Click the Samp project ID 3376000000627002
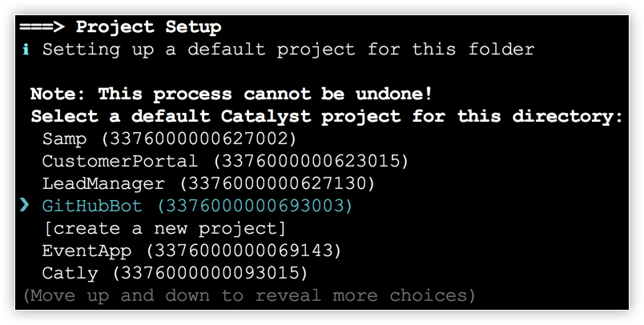This screenshot has height=325, width=644. pos(198,138)
